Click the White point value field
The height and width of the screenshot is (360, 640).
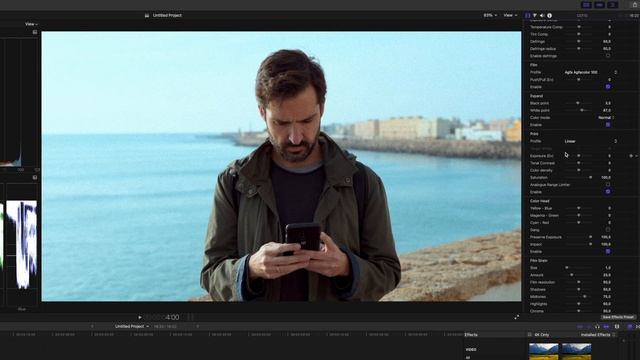tap(606, 110)
